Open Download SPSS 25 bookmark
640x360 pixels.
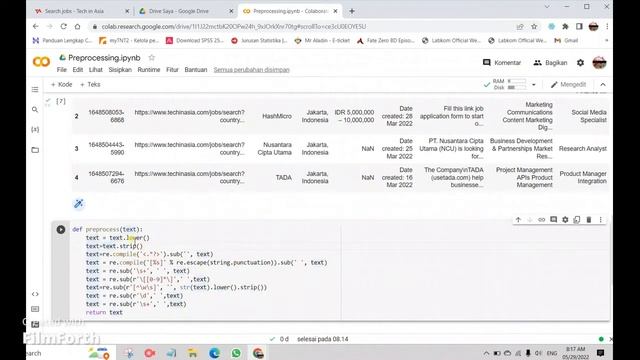pyautogui.click(x=195, y=40)
